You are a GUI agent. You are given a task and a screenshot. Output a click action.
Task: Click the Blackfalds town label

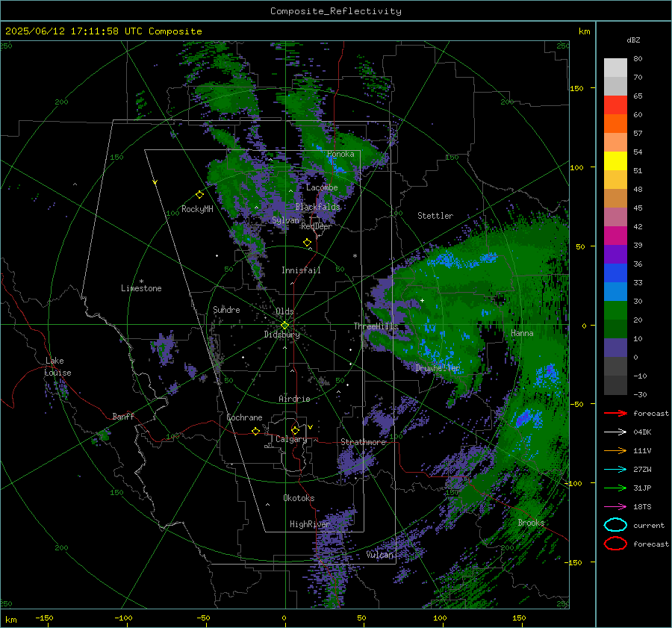(317, 207)
